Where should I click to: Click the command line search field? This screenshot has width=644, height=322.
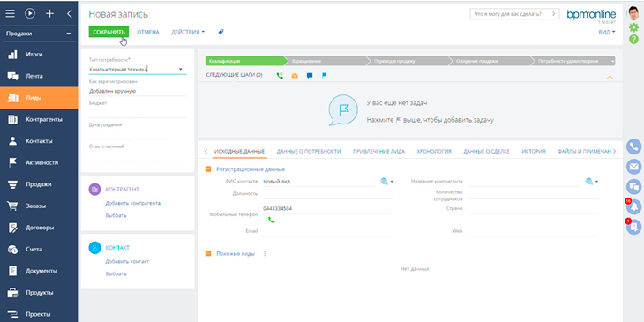click(x=514, y=13)
